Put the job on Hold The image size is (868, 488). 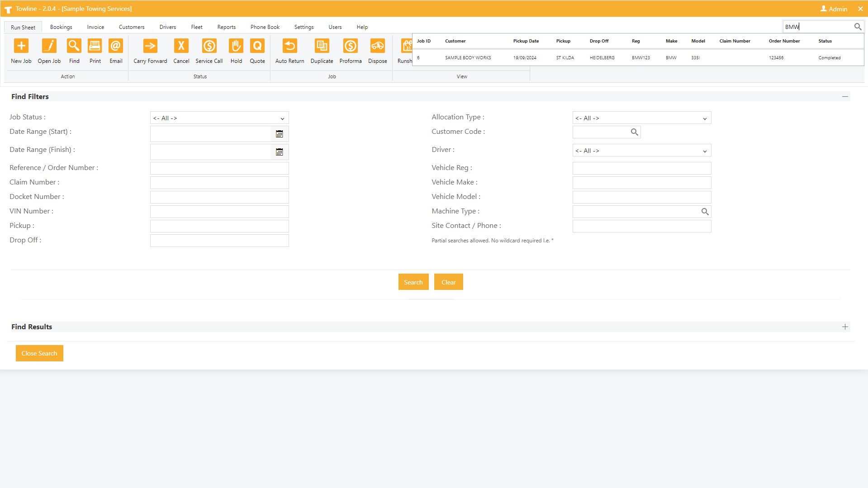pos(236,46)
